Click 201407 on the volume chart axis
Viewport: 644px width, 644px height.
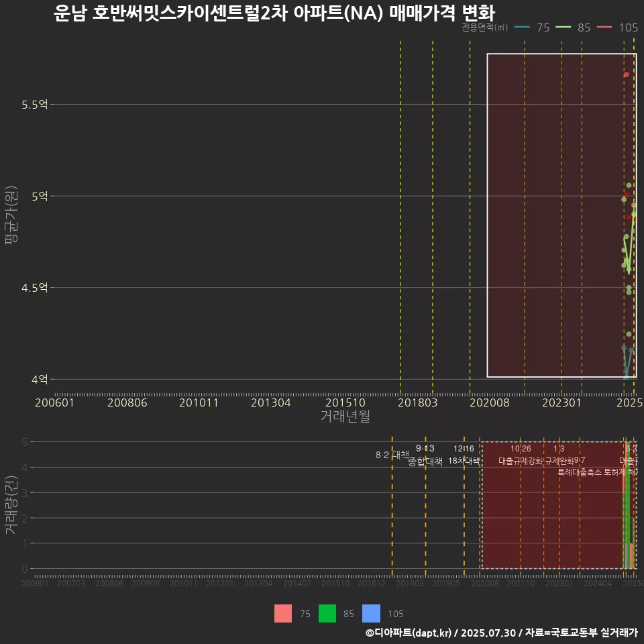(297, 583)
